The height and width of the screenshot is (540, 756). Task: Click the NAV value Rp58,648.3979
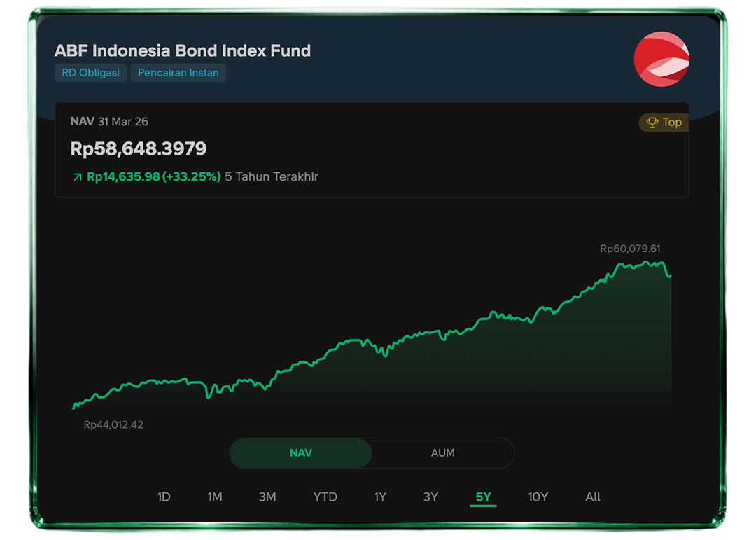[x=139, y=149]
